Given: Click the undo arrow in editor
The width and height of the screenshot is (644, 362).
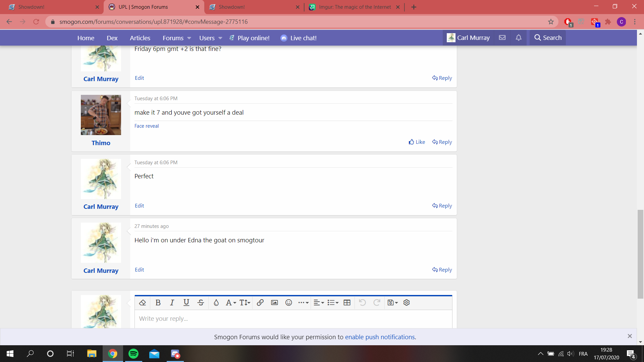Looking at the screenshot, I should coord(362,303).
